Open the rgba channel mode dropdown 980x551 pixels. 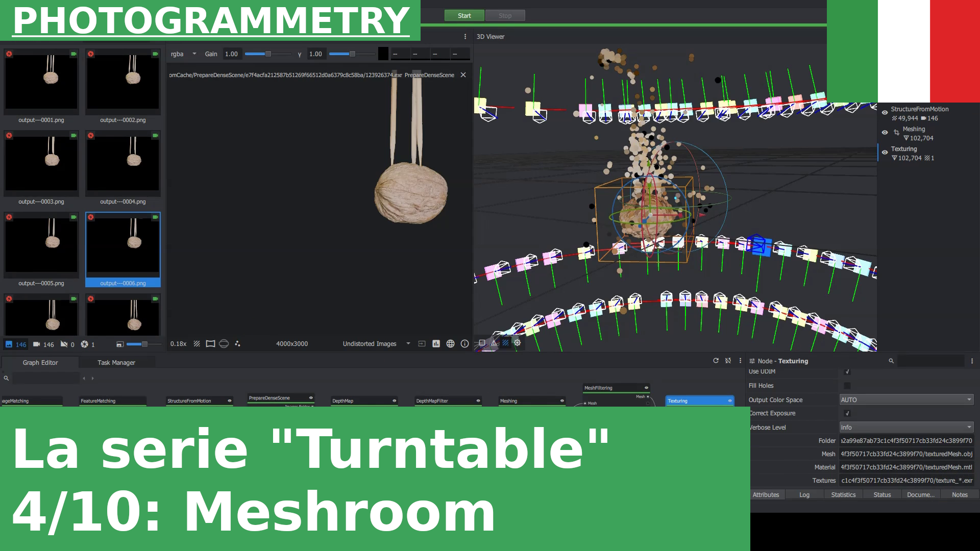pyautogui.click(x=183, y=54)
